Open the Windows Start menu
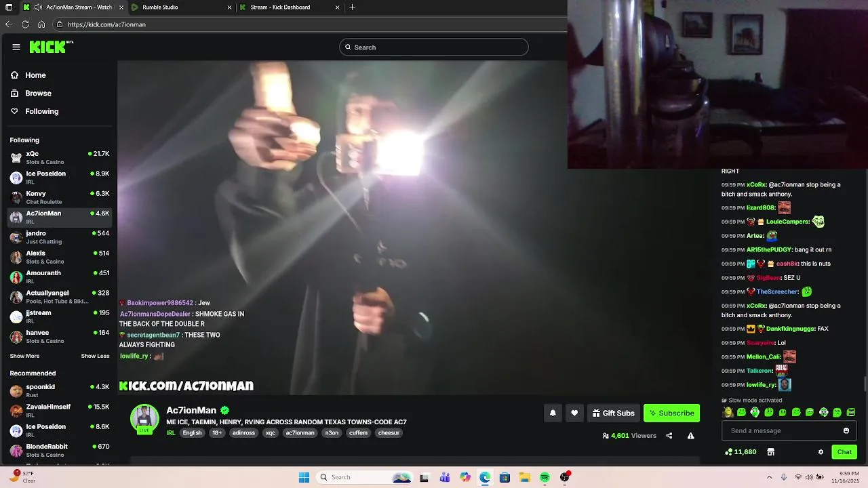Image resolution: width=868 pixels, height=488 pixels. coord(304,477)
